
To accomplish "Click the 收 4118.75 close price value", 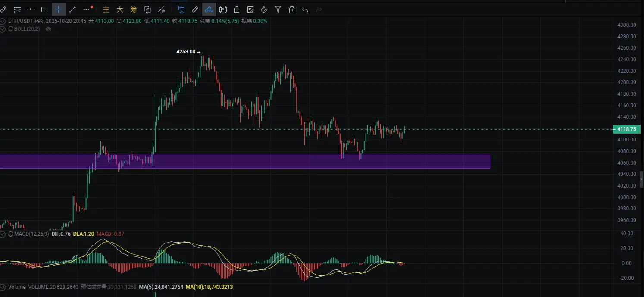I will (x=184, y=21).
